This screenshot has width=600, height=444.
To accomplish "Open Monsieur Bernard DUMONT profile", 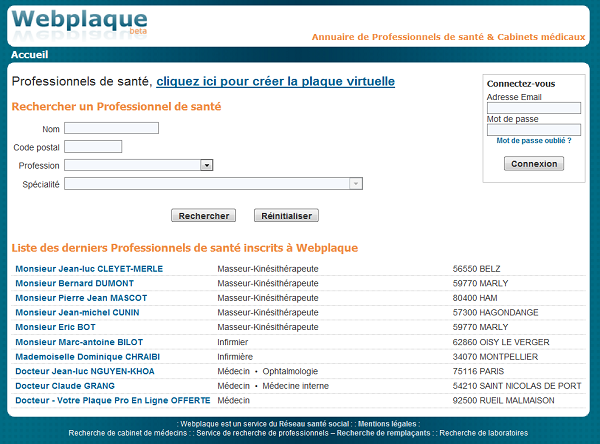I will [x=75, y=283].
